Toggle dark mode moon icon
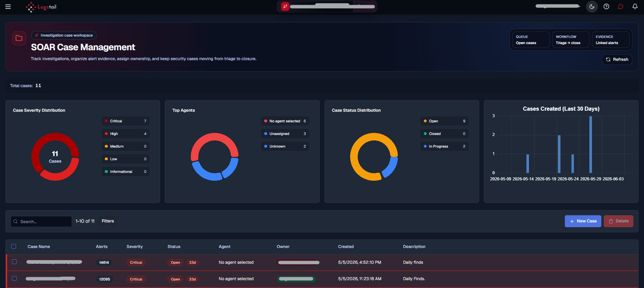This screenshot has height=288, width=644. (x=592, y=6)
